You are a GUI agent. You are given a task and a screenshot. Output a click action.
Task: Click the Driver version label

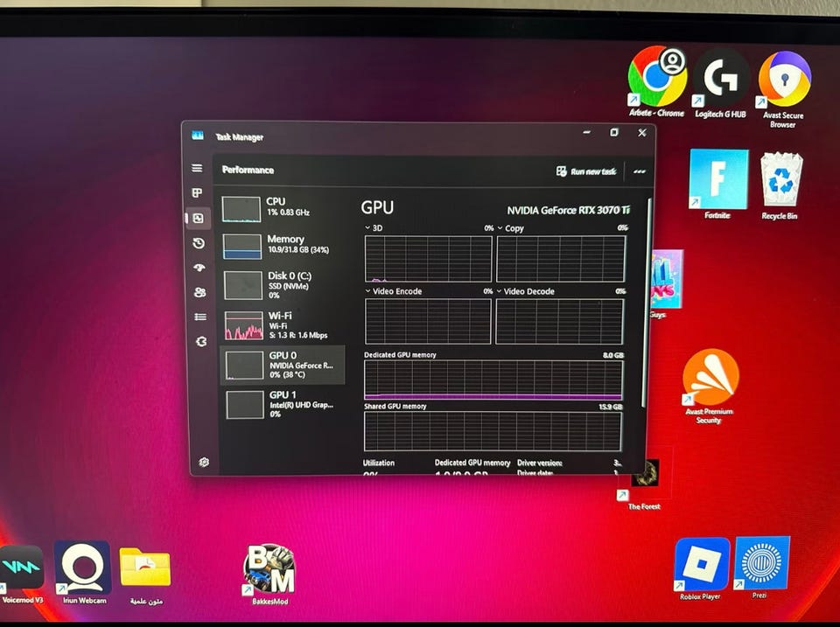point(540,463)
